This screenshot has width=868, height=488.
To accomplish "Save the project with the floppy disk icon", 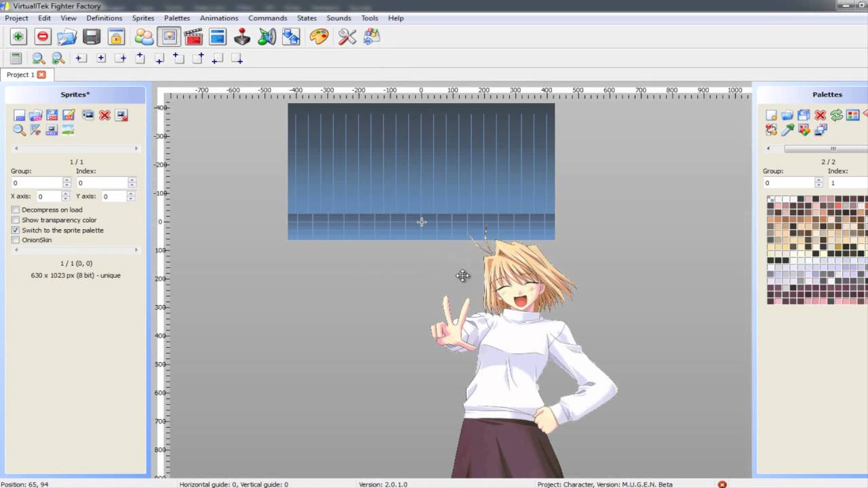I will click(92, 37).
